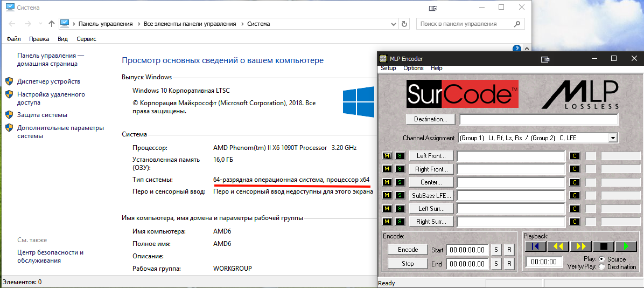Select Source for Play mode
The width and height of the screenshot is (644, 288).
pyautogui.click(x=601, y=259)
